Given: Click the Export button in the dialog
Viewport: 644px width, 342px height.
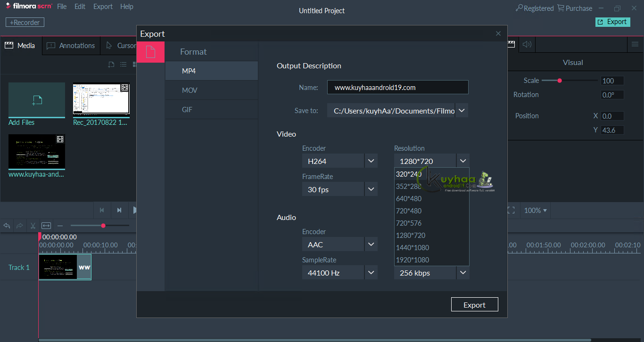Looking at the screenshot, I should point(475,305).
